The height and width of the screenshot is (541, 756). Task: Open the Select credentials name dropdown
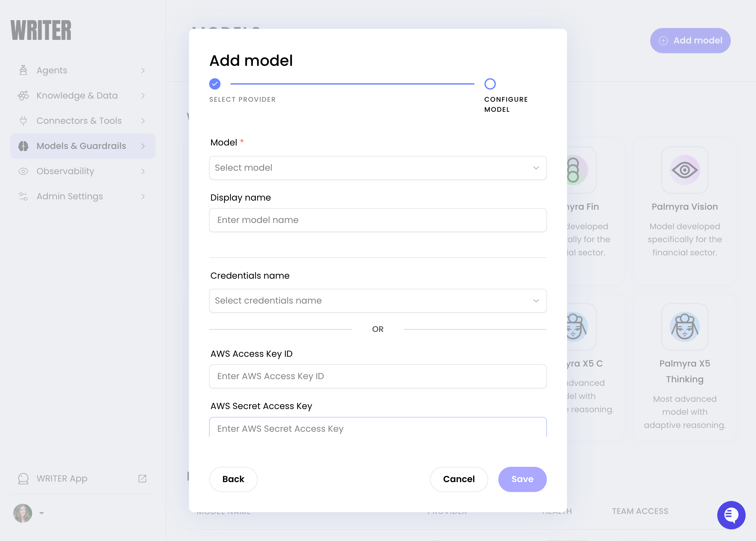377,300
